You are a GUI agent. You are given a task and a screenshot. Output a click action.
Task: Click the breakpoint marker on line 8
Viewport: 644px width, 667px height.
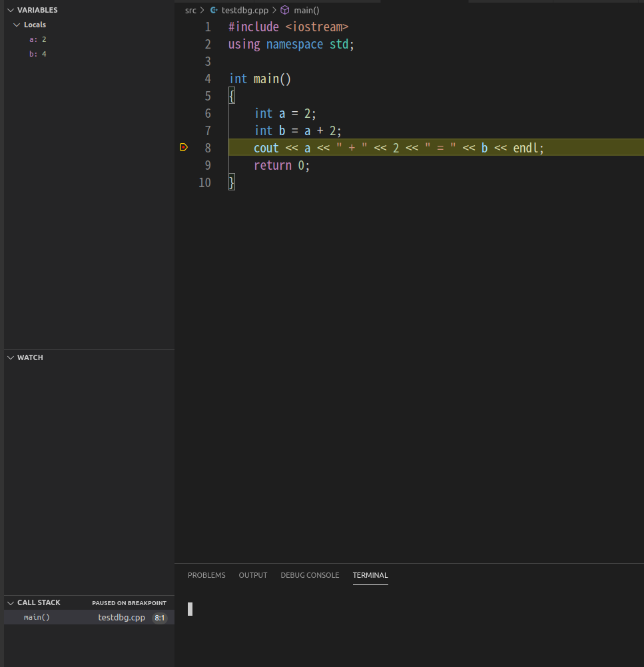[x=183, y=147]
